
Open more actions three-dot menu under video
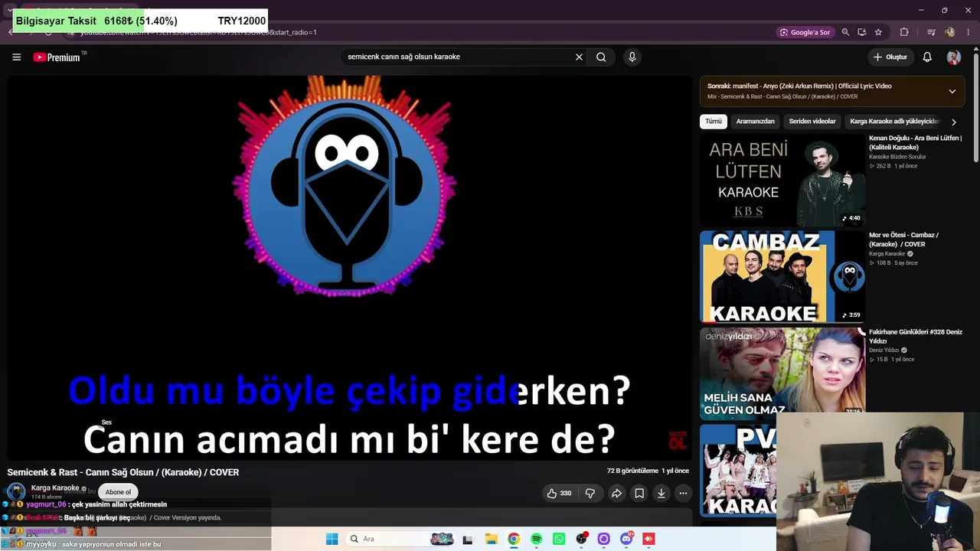pos(684,494)
